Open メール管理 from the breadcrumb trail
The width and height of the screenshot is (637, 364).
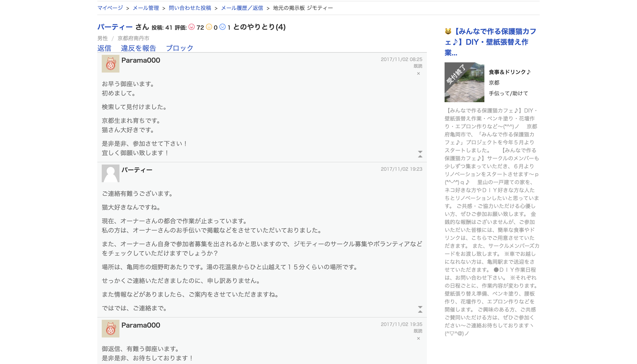(146, 8)
